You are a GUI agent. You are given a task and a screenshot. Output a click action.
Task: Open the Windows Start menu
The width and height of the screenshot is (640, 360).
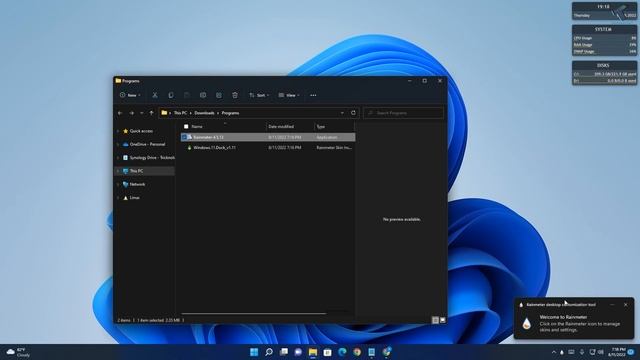click(254, 352)
